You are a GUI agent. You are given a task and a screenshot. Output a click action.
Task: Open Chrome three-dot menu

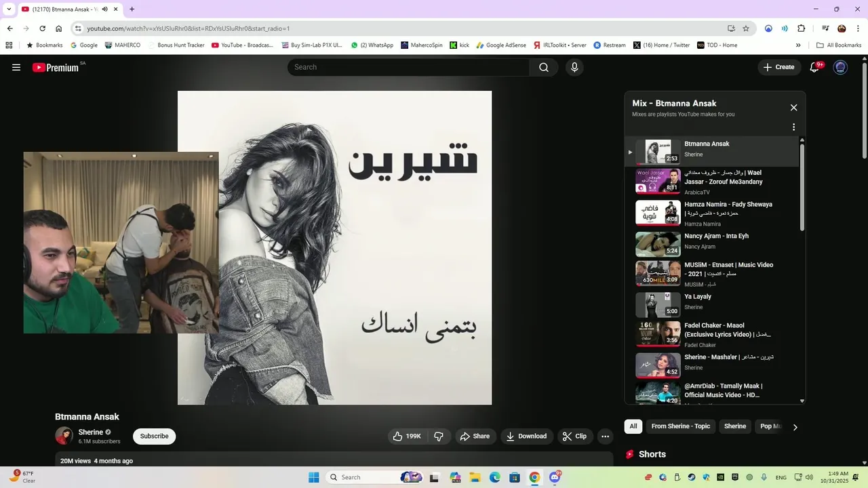[858, 28]
